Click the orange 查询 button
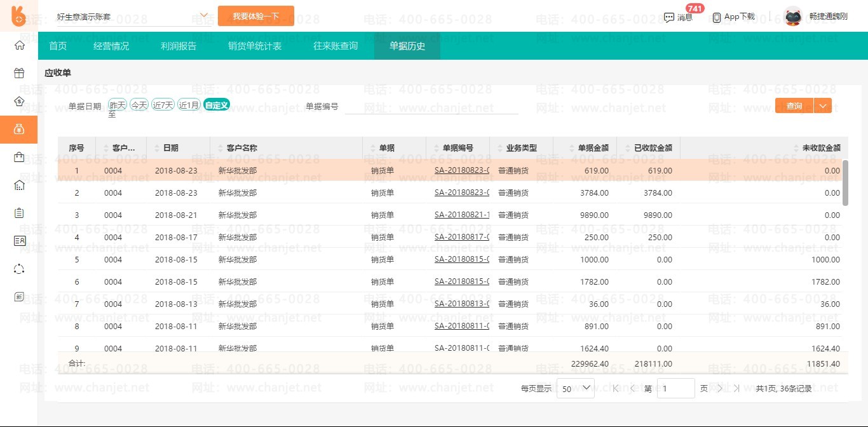Screen dimensions: 868x427 coord(794,106)
